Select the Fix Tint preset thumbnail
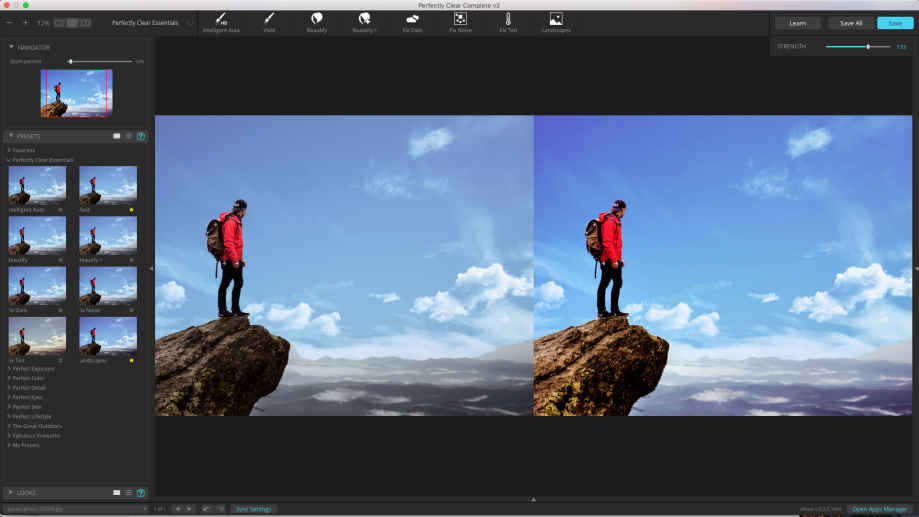Screen dimensions: 919x517 [x=37, y=335]
